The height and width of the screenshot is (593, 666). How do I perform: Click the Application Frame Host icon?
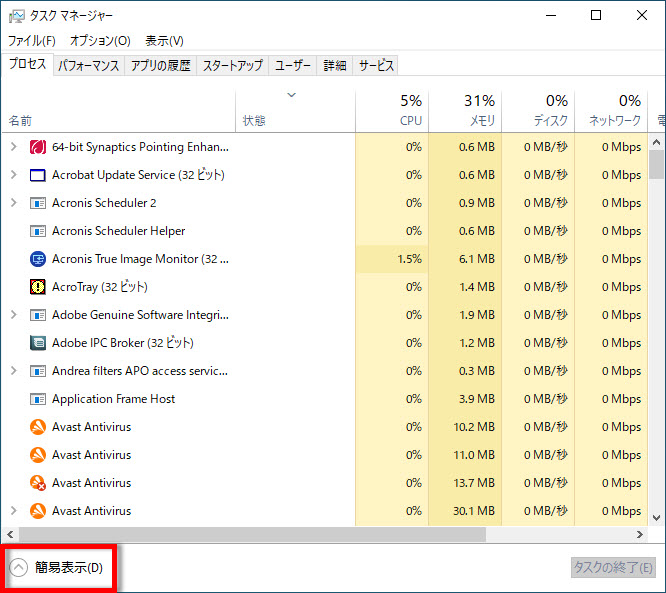tap(38, 399)
